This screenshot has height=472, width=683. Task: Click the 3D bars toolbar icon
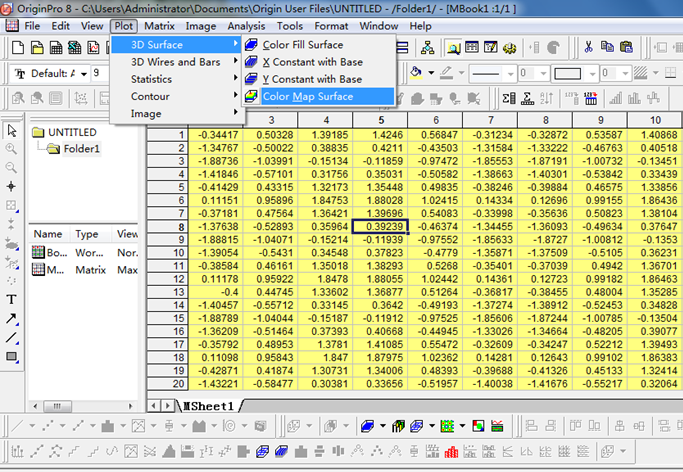pos(398,426)
